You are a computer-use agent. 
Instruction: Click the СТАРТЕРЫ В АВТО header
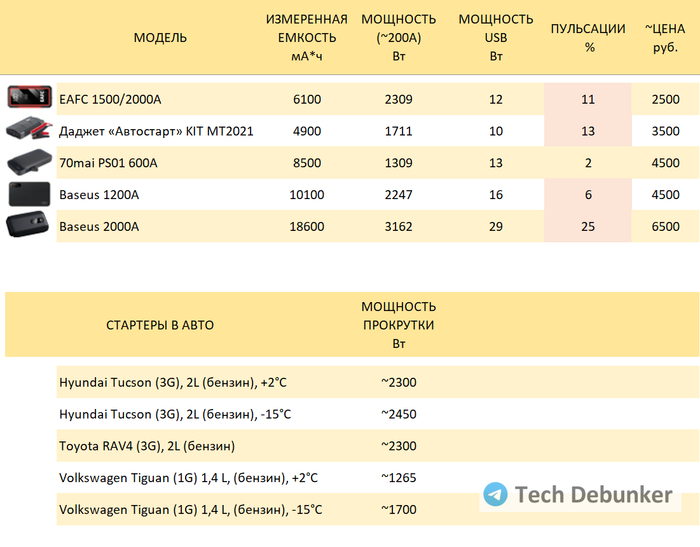coord(160,325)
